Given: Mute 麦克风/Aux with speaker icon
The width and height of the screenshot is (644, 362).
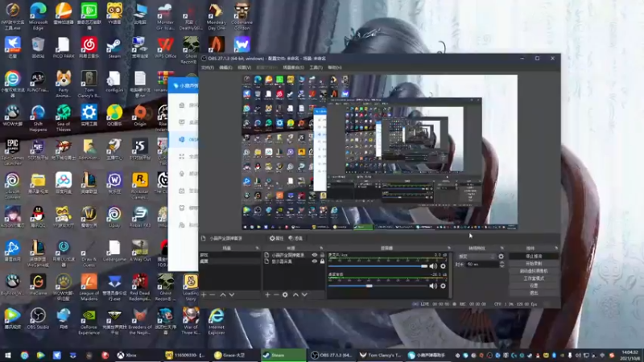Looking at the screenshot, I should click(x=433, y=266).
